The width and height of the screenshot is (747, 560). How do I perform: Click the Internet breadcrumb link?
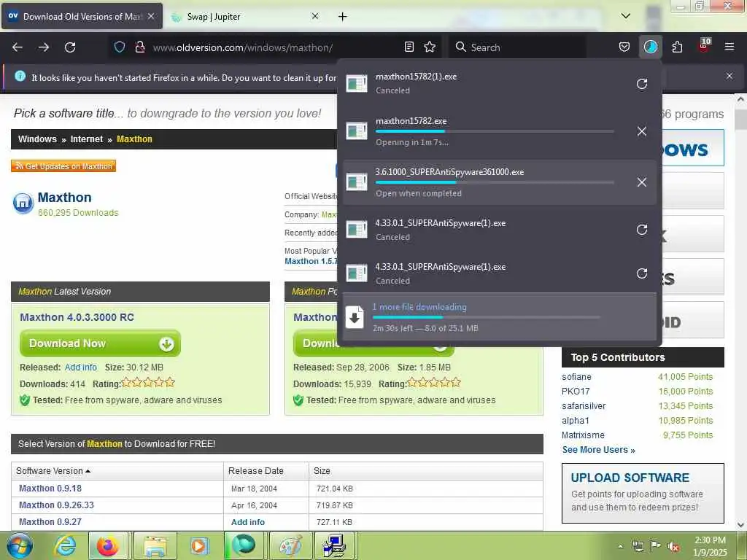(x=86, y=139)
